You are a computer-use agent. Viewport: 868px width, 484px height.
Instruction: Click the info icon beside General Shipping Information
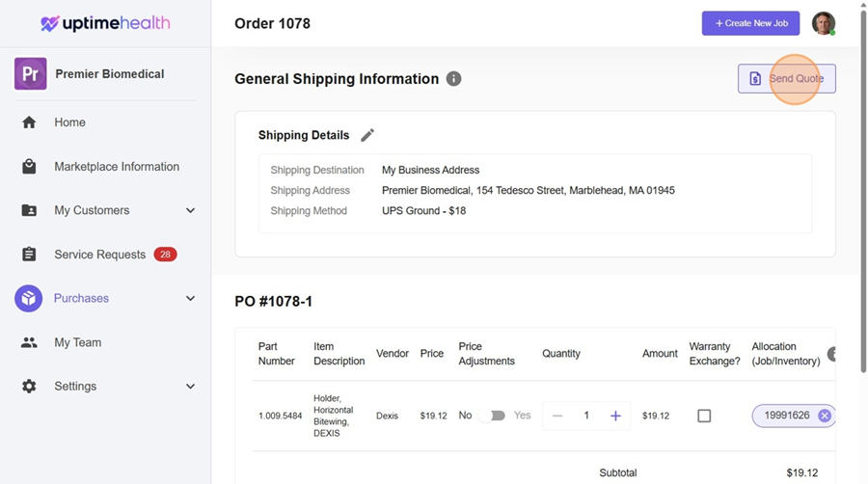(x=453, y=79)
